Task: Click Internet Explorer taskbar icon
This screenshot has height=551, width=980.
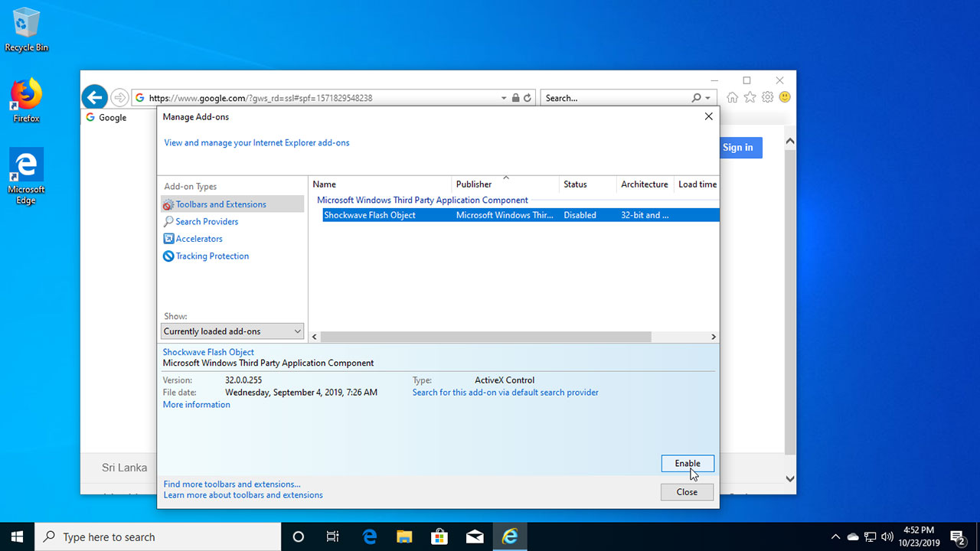Action: coord(510,536)
